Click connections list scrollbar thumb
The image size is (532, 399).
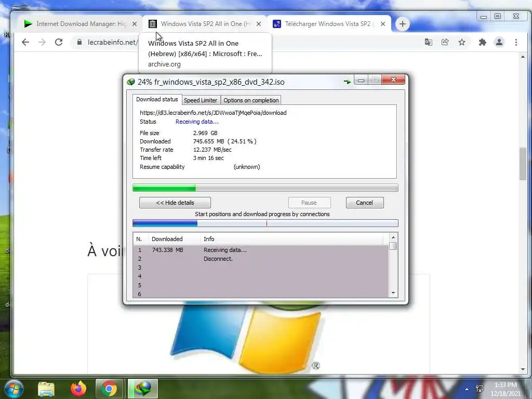point(393,246)
